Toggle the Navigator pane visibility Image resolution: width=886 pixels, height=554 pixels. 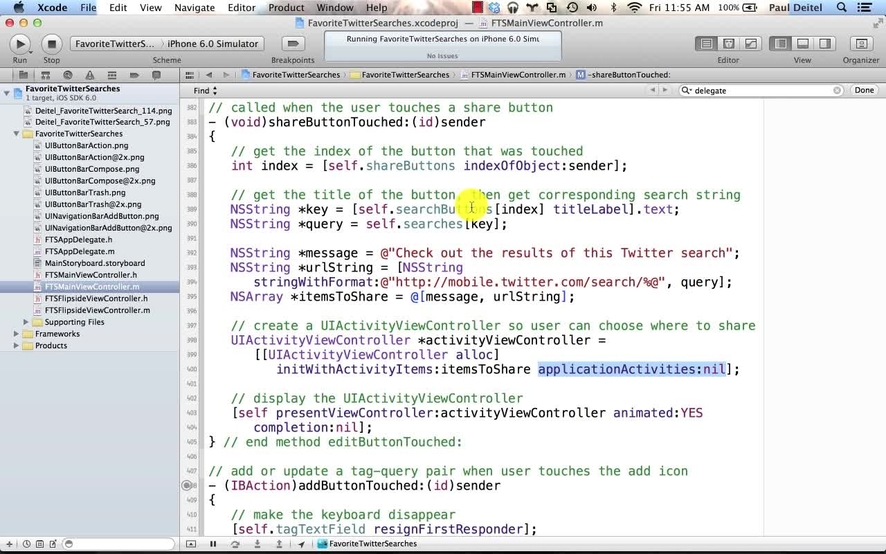point(780,44)
